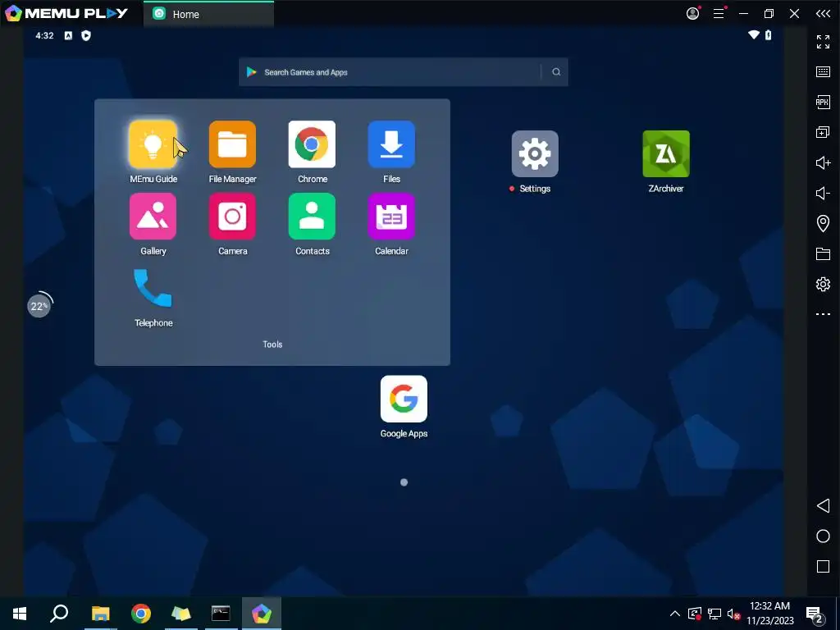This screenshot has width=840, height=630.
Task: Open the Telephone app
Action: [153, 288]
